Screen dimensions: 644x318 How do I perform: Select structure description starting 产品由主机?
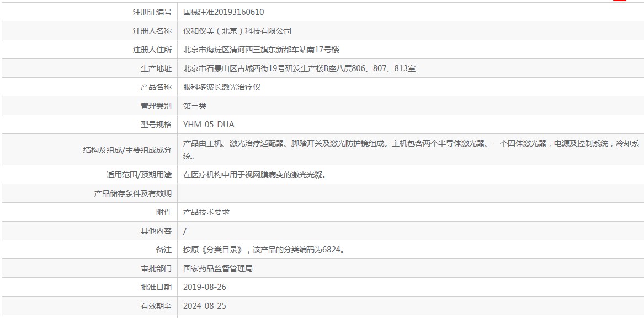tap(411, 150)
